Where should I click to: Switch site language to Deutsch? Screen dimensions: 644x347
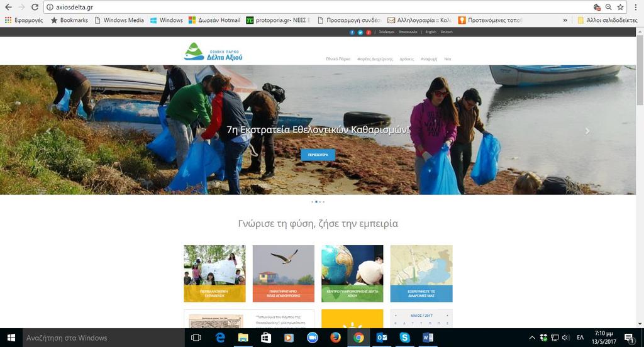pyautogui.click(x=447, y=32)
